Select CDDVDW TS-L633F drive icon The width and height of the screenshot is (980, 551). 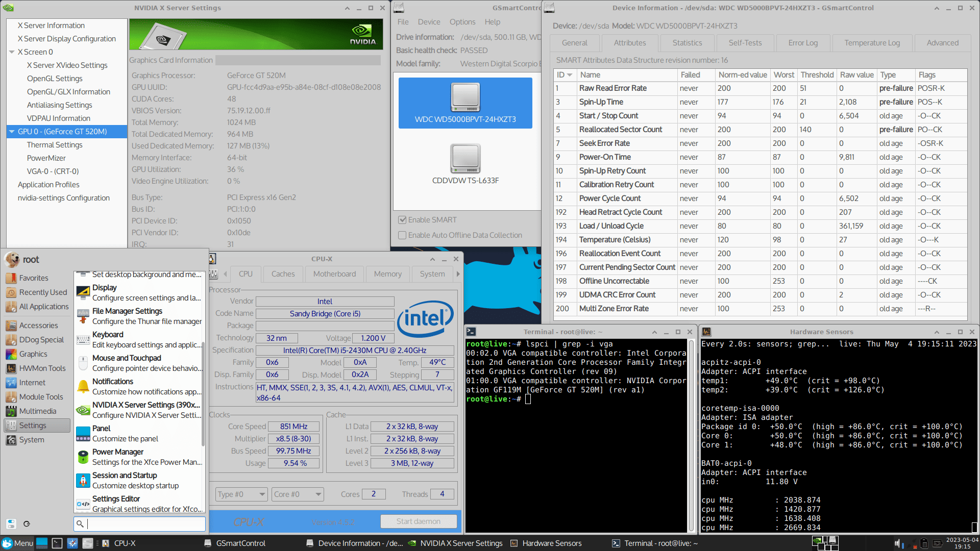click(465, 164)
